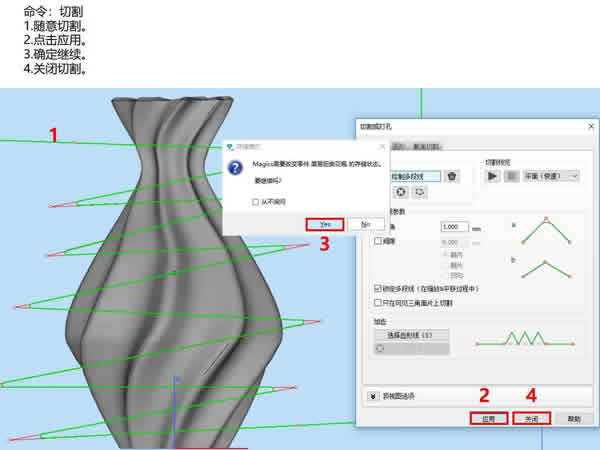
Task: Click the No button in the prompt
Action: (x=364, y=224)
